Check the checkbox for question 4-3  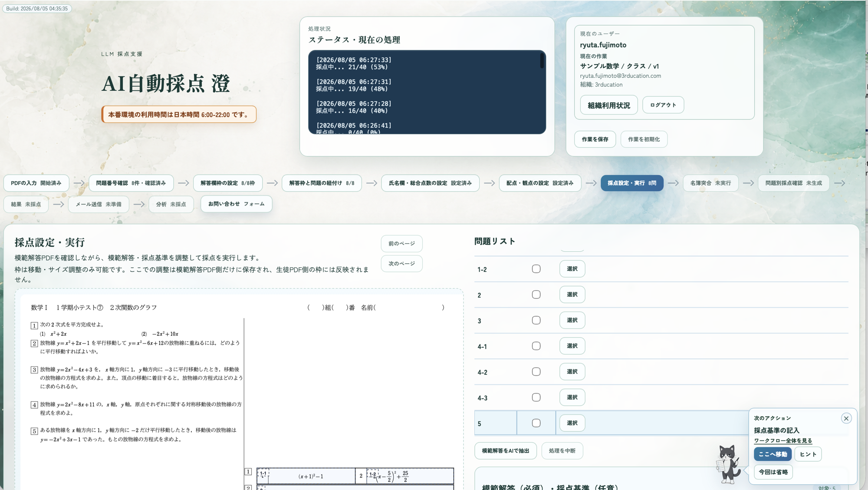coord(536,397)
